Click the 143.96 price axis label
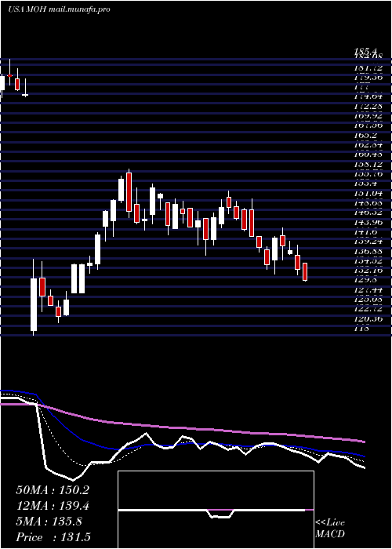Viewport: 392px width, 549px height. click(x=368, y=222)
